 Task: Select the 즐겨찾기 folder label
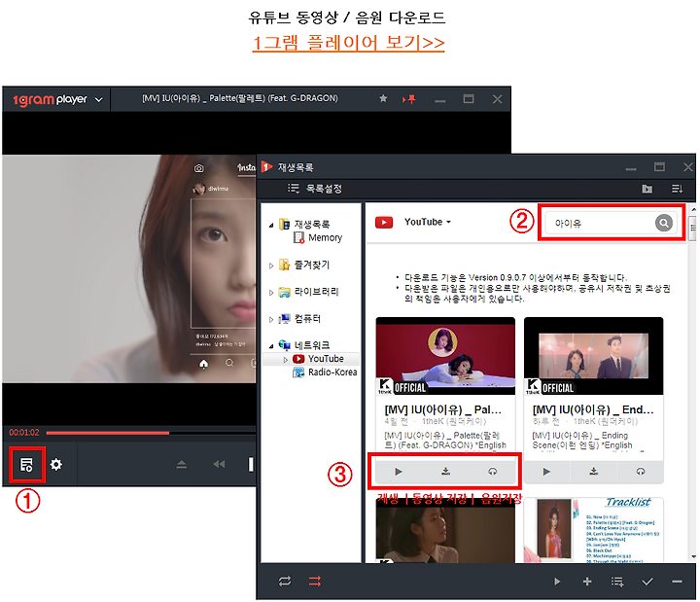(312, 265)
